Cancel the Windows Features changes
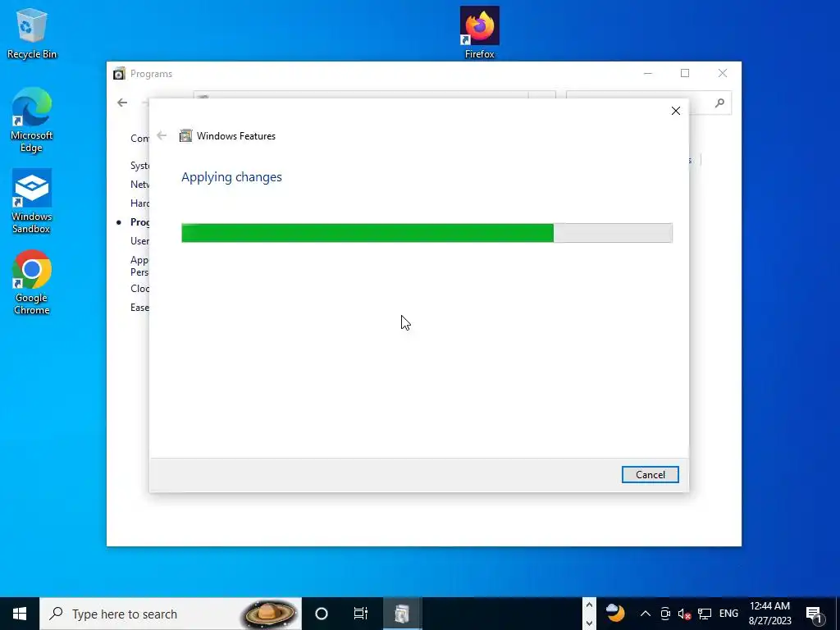Screen dimensions: 840x630 650,475
